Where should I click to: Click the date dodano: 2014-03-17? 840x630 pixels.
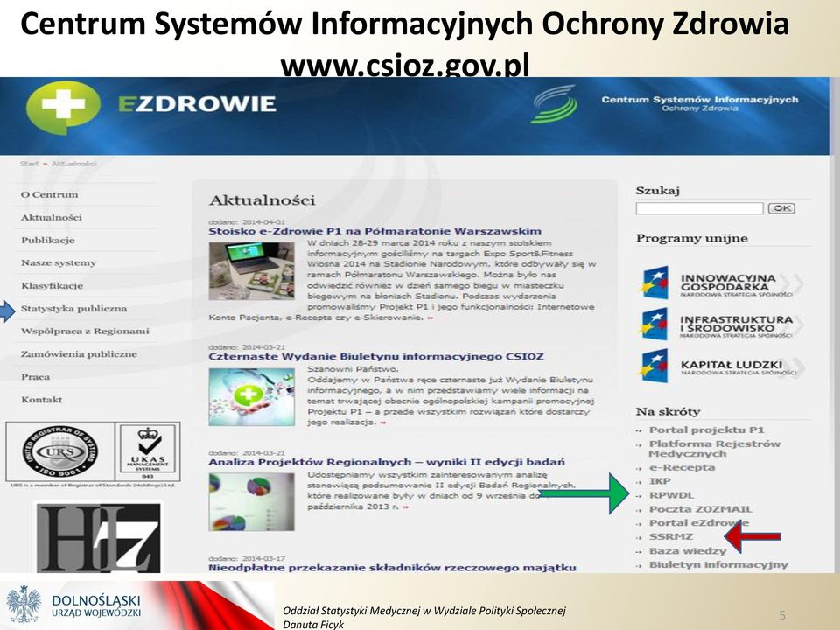[x=247, y=558]
